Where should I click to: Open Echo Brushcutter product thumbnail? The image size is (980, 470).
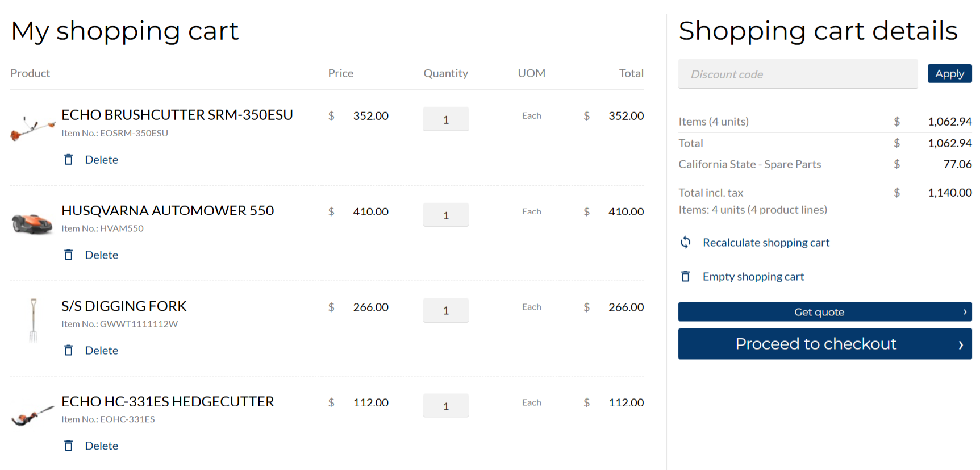[x=32, y=128]
